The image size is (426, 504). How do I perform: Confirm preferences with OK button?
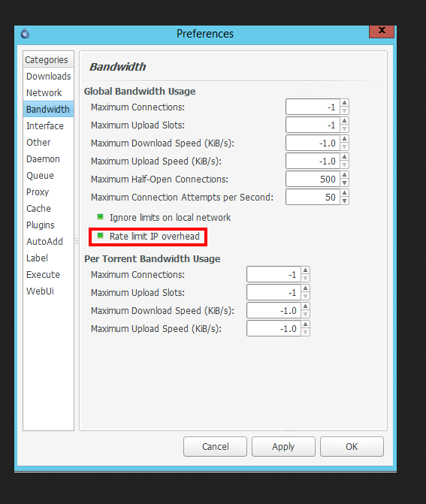click(x=352, y=446)
